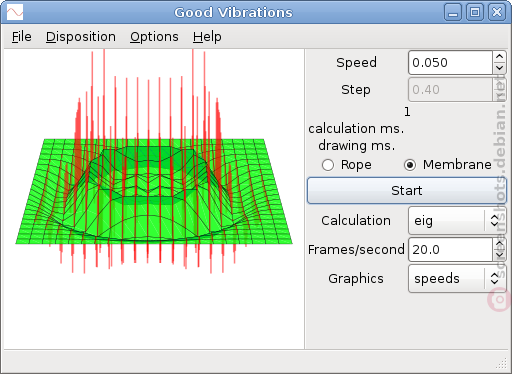
Task: Increase Frames/second with the up arrow
Action: pos(499,244)
